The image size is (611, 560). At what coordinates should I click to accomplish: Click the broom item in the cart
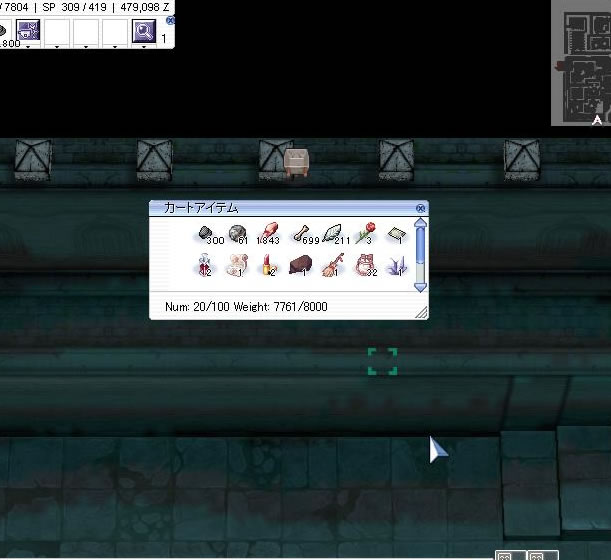click(x=332, y=265)
